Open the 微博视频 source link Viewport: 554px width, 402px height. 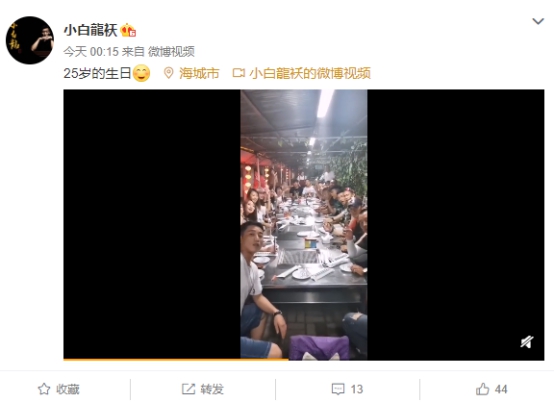point(171,52)
